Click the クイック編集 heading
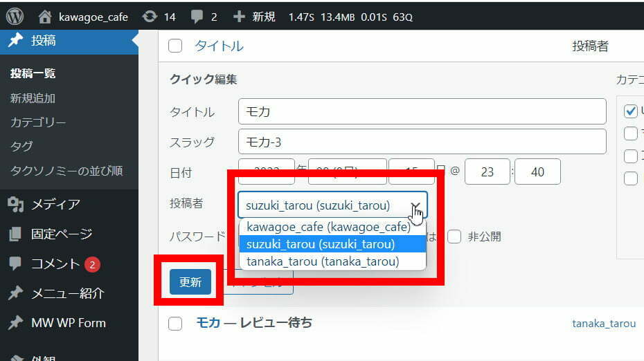Screen dimensions: 644x361 [x=204, y=79]
